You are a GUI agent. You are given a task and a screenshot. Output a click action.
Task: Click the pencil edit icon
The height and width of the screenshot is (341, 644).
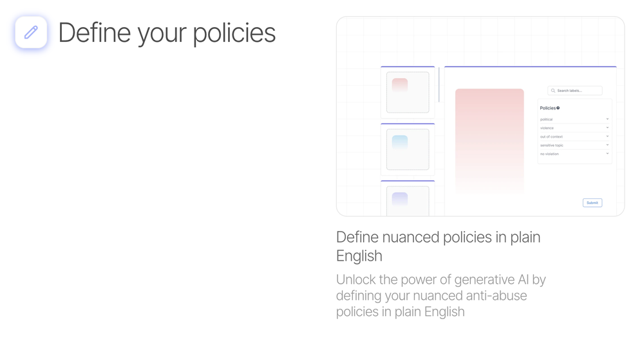tap(31, 32)
